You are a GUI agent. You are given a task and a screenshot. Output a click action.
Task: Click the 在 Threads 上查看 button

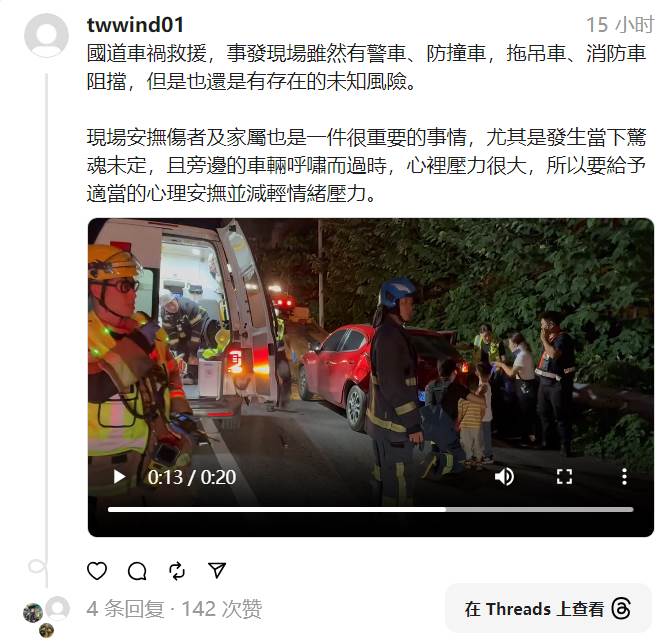point(548,608)
